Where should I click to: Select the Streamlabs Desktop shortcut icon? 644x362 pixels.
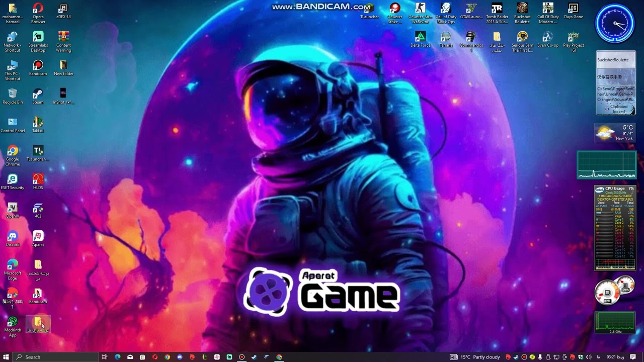click(x=38, y=42)
